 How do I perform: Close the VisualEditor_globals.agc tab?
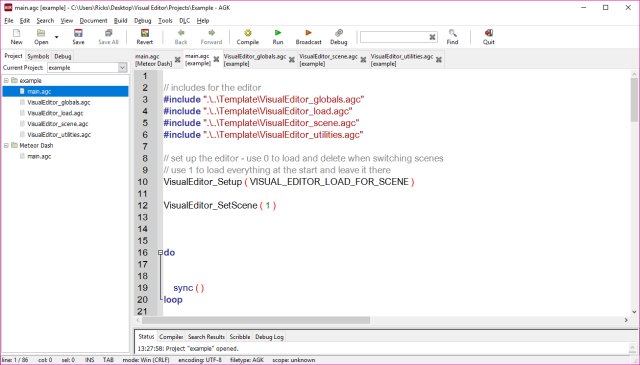(x=292, y=60)
